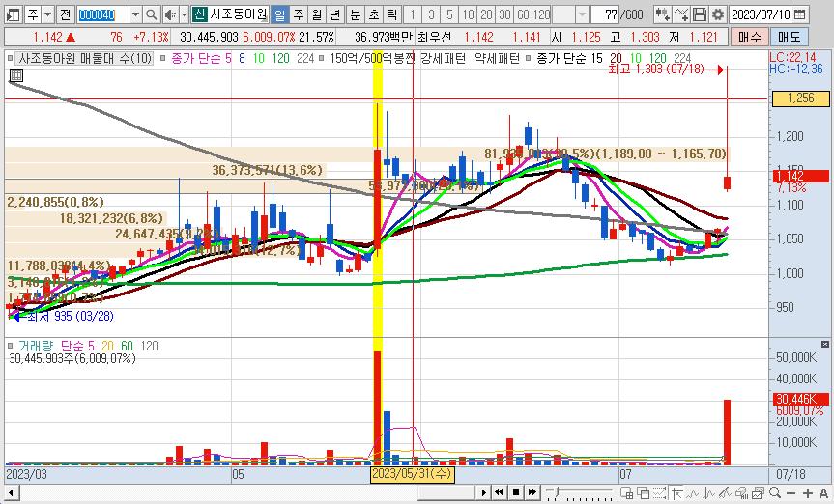Click the letter A auto-fit icon
The height and width of the screenshot is (504, 834).
tap(823, 493)
